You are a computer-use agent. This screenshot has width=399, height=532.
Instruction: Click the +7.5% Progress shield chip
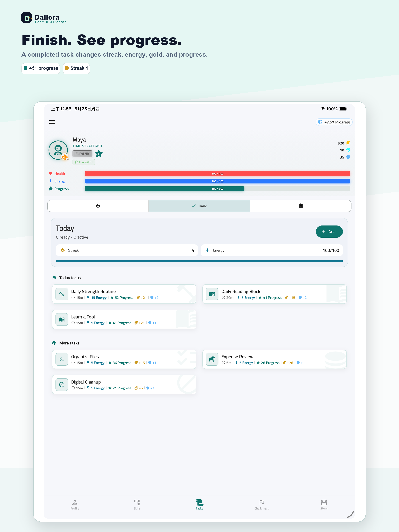(x=334, y=122)
